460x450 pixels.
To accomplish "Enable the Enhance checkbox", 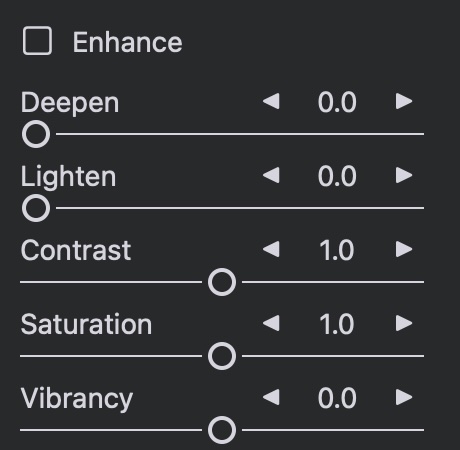I will click(37, 41).
